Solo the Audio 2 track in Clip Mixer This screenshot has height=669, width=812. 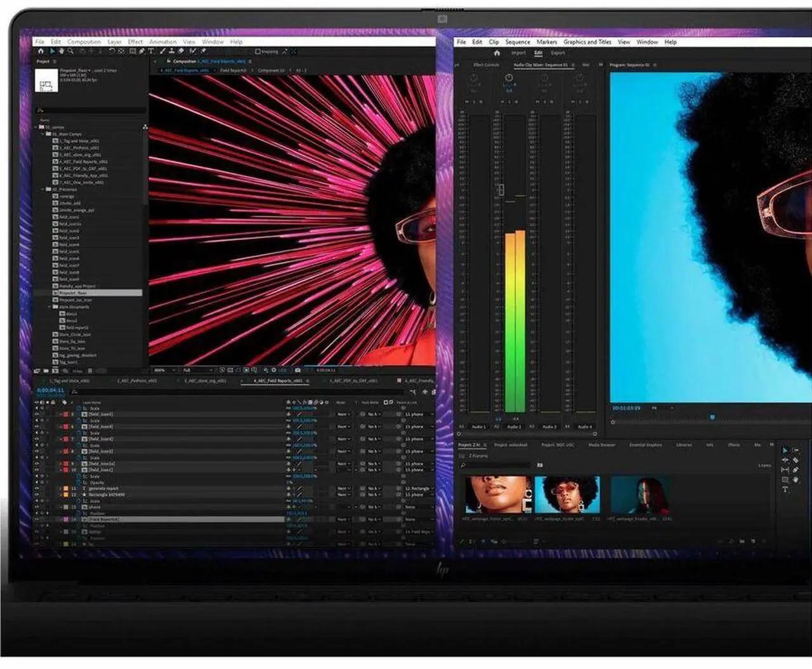point(509,102)
